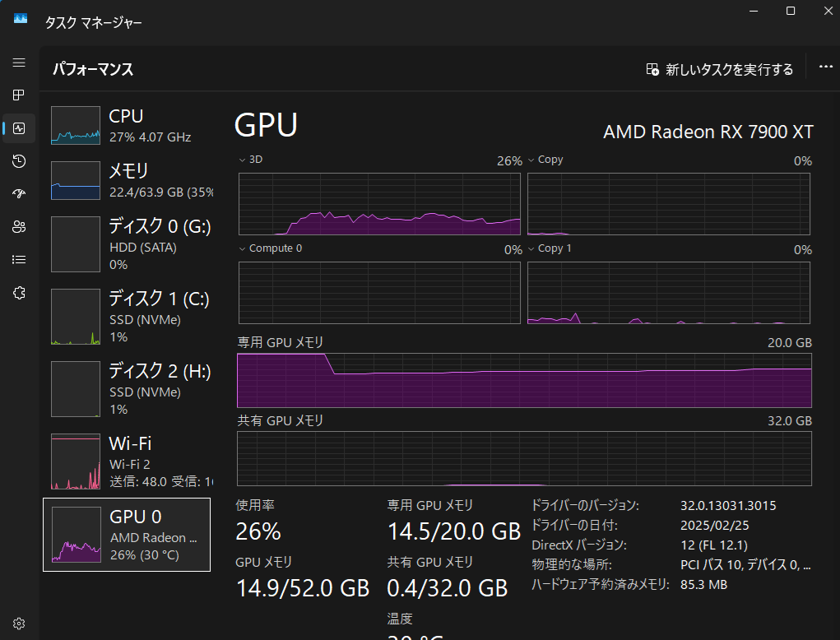840x640 pixels.
Task: Open the hamburger navigation menu
Action: [x=19, y=63]
